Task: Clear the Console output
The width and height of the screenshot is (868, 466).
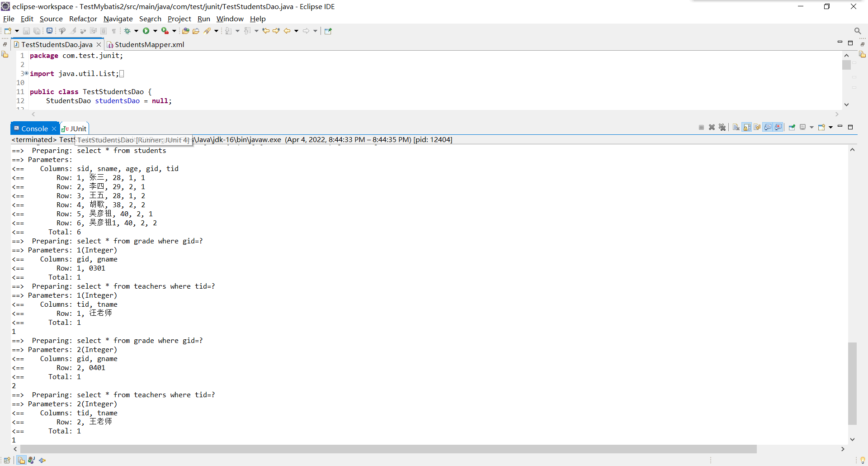Action: (736, 127)
